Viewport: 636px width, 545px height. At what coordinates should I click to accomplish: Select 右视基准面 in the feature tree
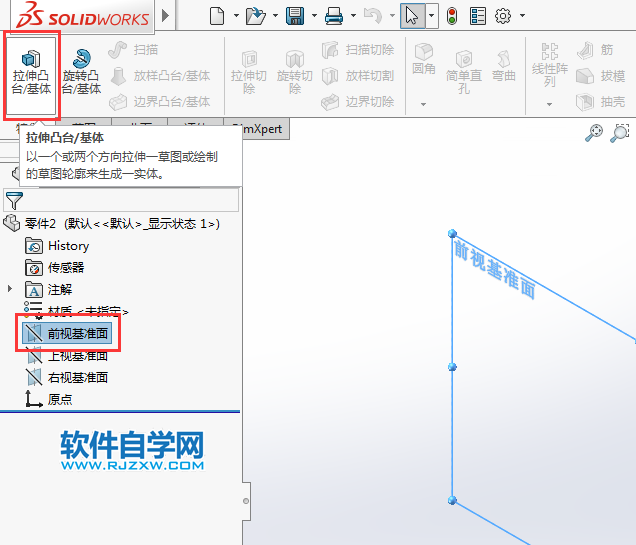point(77,377)
